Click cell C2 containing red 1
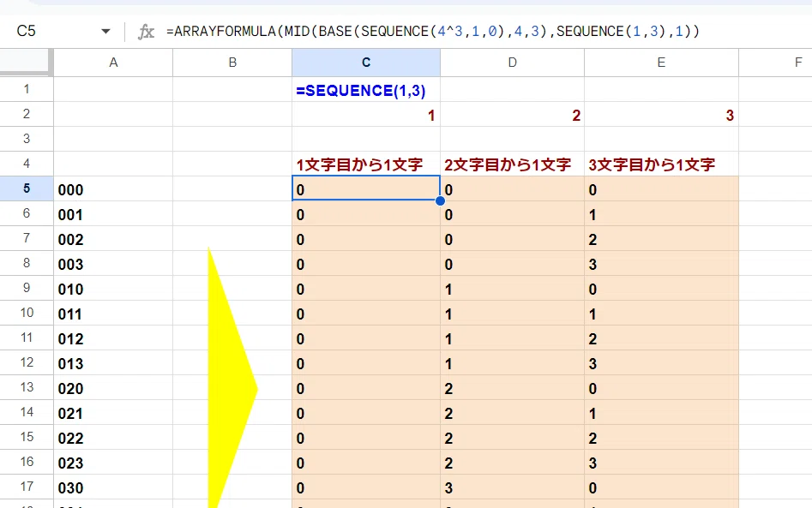Image resolution: width=812 pixels, height=508 pixels. click(x=366, y=114)
